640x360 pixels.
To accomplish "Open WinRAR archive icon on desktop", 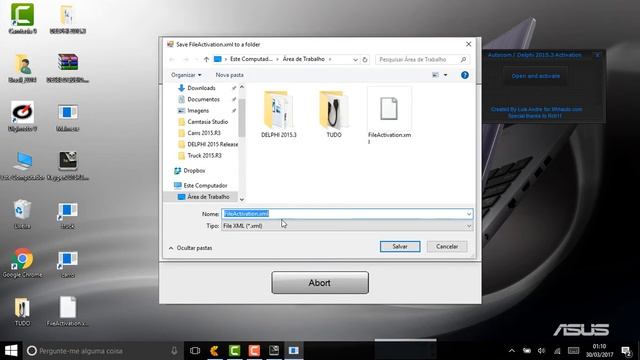I will (x=68, y=68).
